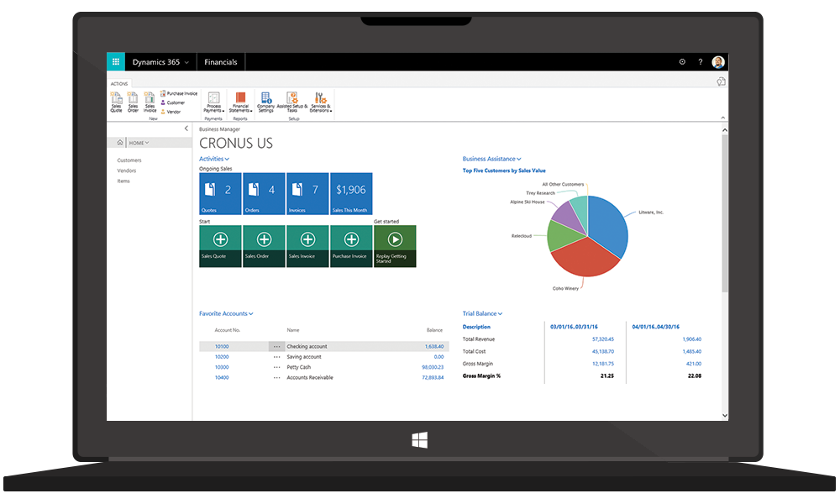Expand Favorite Accounts menu
The width and height of the screenshot is (840, 504).
point(225,313)
